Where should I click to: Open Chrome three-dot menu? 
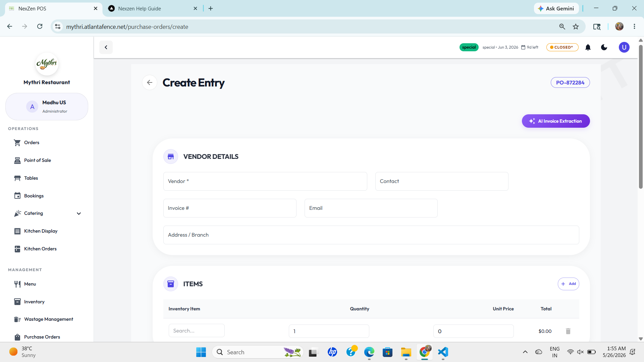(634, 26)
